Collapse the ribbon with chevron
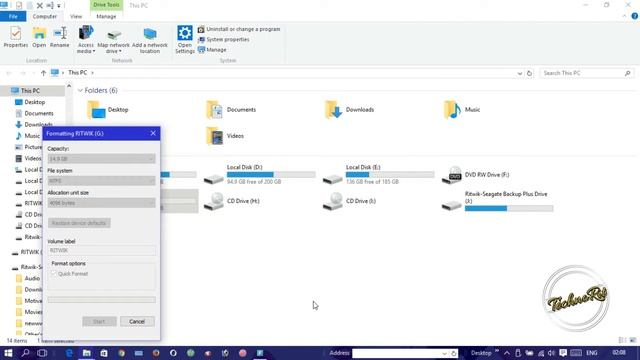 tap(624, 16)
